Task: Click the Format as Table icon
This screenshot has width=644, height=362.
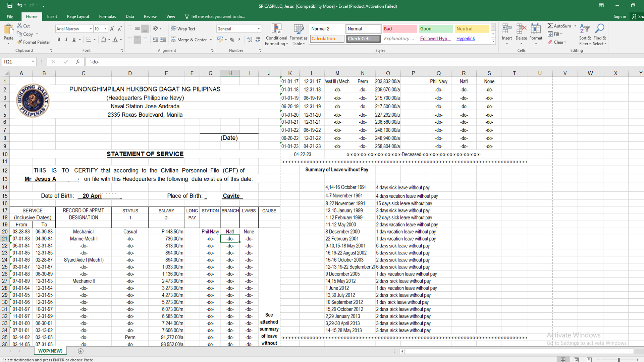Action: tap(298, 29)
